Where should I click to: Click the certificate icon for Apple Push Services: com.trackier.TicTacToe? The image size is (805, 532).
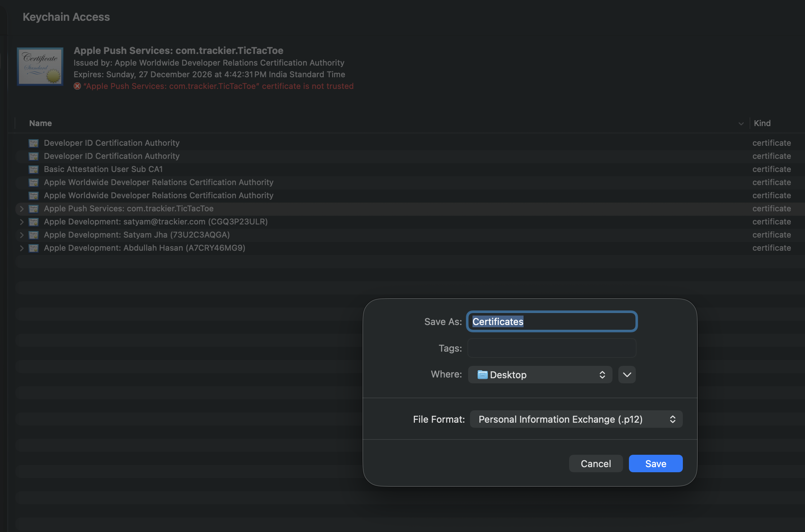33,208
